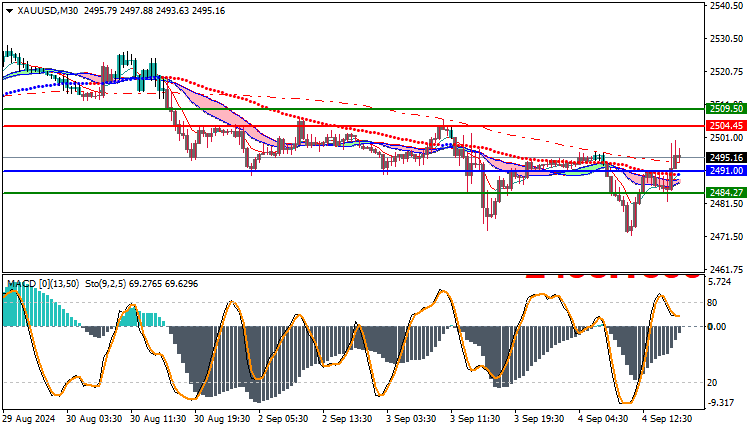Image resolution: width=750 pixels, height=430 pixels.
Task: Select the 2530.50 price axis value
Action: (727, 39)
